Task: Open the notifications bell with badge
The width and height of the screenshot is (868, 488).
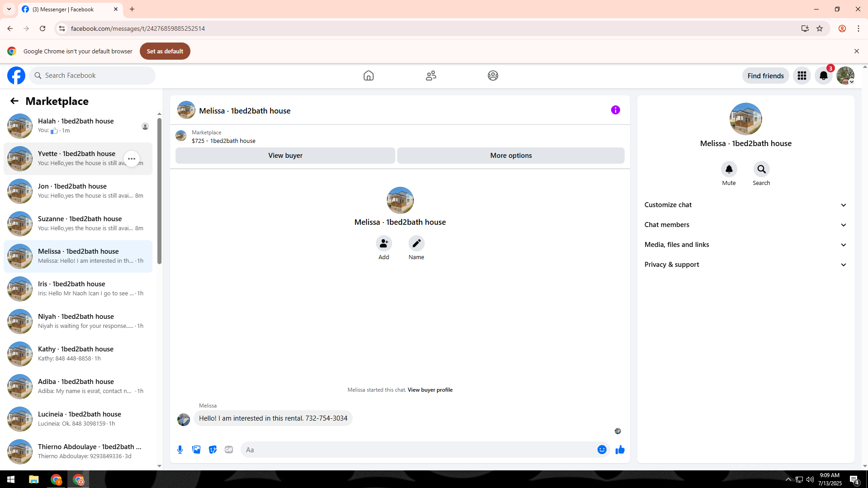Action: click(824, 76)
